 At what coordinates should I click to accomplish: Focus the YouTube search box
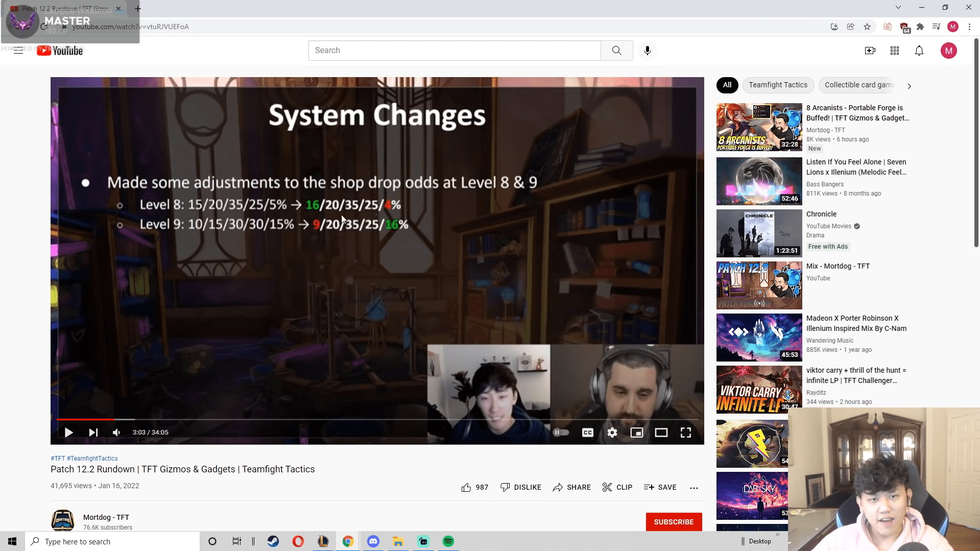[x=455, y=51]
